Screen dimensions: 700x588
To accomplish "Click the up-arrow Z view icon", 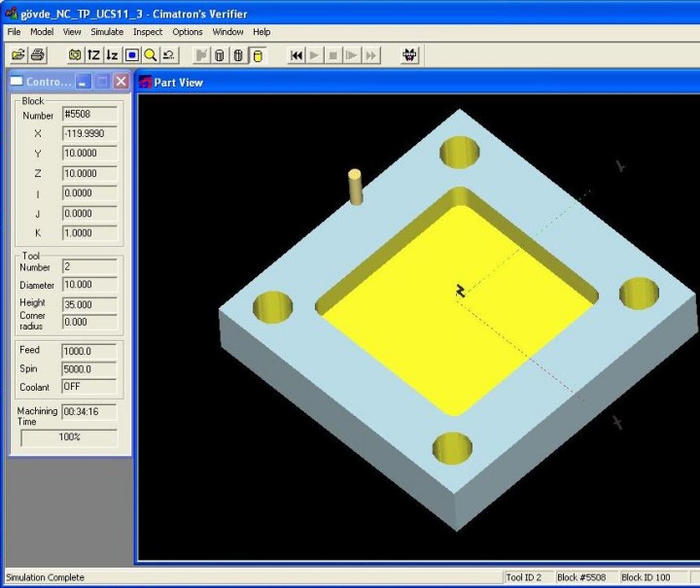I will tap(93, 55).
